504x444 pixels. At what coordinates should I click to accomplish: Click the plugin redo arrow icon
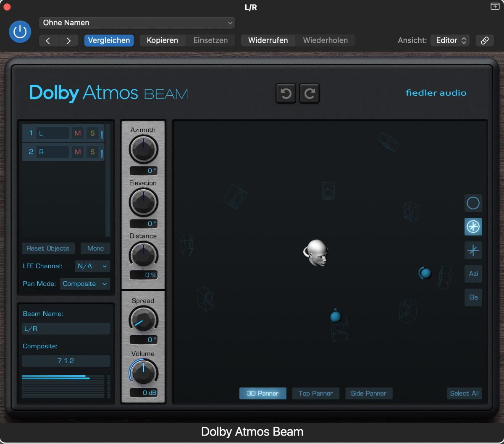[x=310, y=94]
